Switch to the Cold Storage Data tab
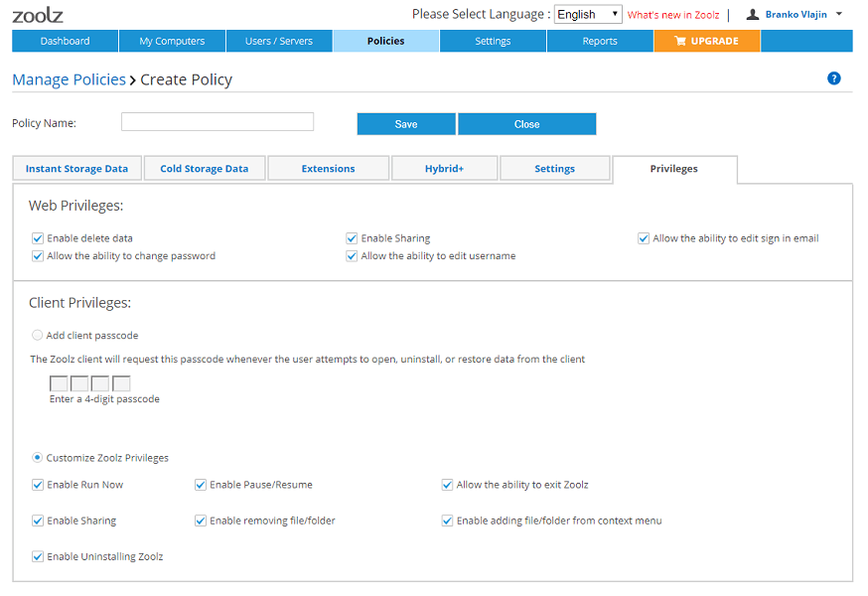 pyautogui.click(x=205, y=169)
